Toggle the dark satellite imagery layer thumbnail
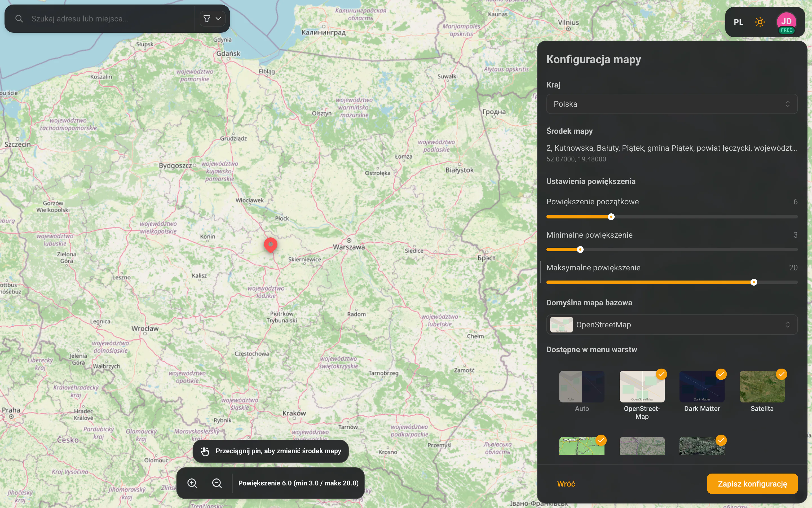This screenshot has height=508, width=812. (701, 446)
